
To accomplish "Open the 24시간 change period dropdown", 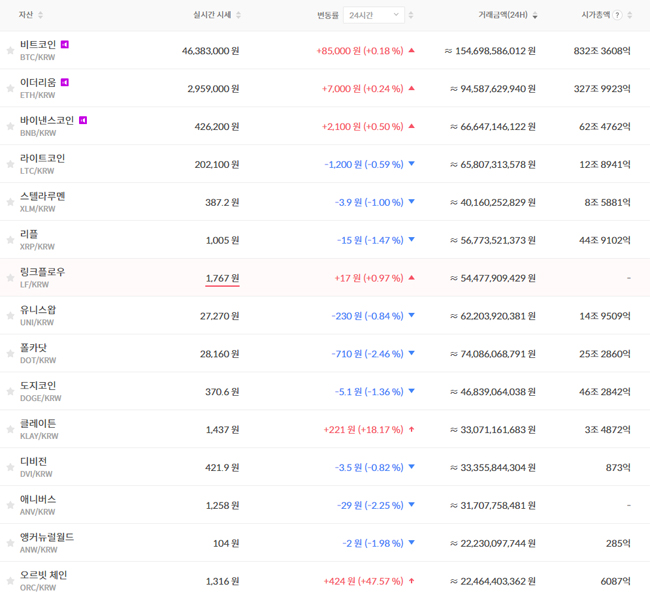I will tap(374, 15).
